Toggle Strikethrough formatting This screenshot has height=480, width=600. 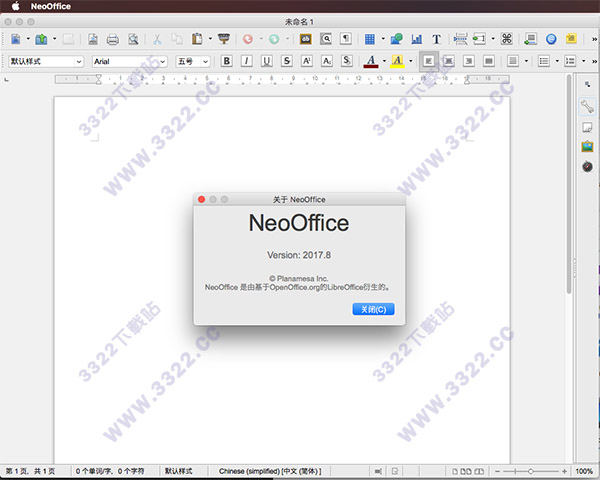click(287, 61)
